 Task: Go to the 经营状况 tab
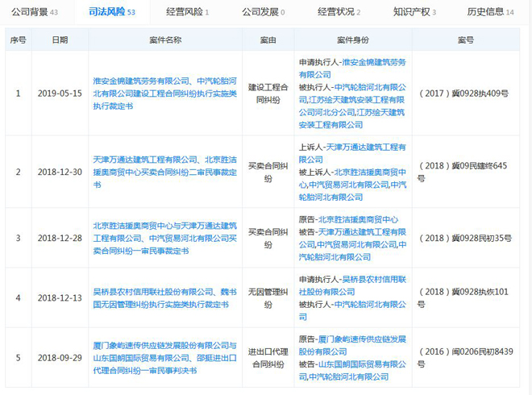click(339, 12)
